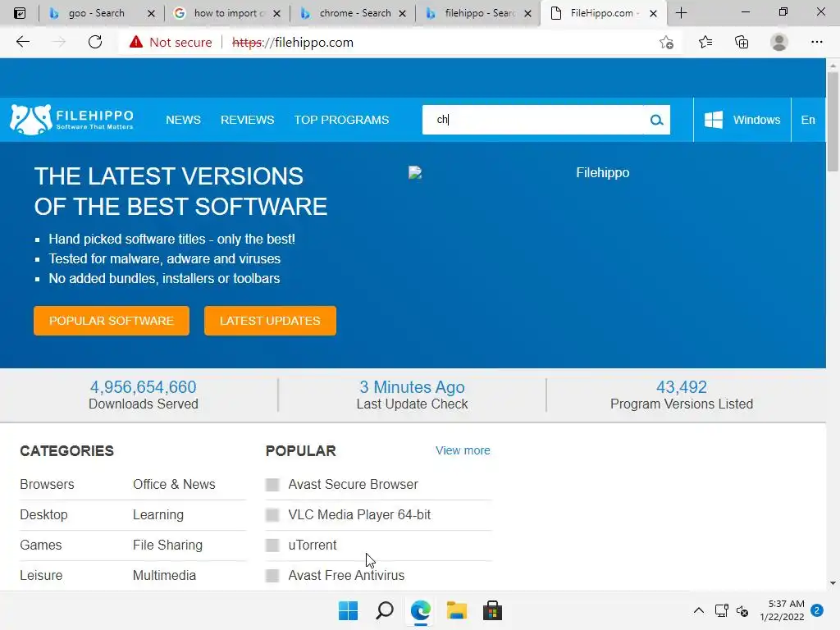The image size is (840, 630).
Task: Open the Windows platform selector
Action: coord(742,120)
